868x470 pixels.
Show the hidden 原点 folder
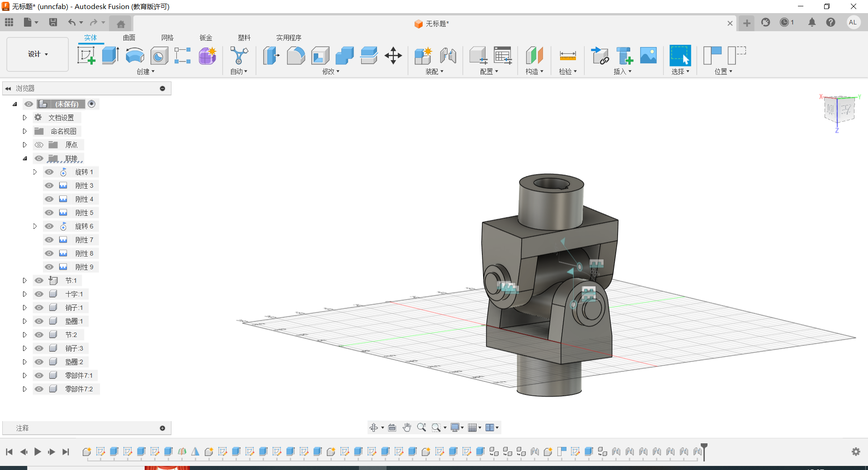pos(39,145)
